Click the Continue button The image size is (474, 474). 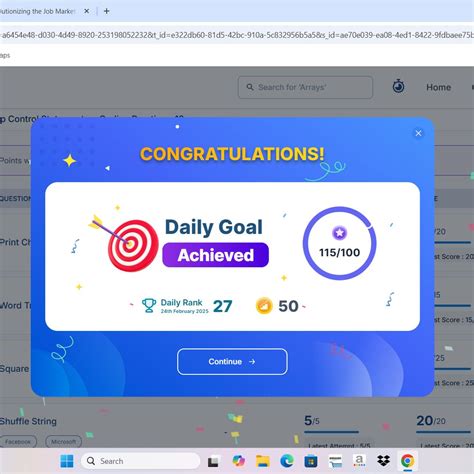[x=232, y=362]
